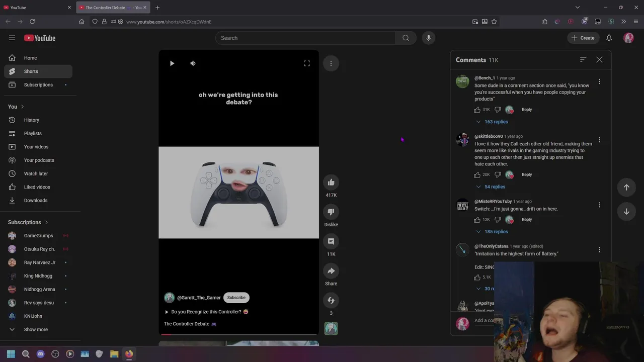Open Liked videos
Viewport: 644px width, 362px height.
[x=38, y=187]
